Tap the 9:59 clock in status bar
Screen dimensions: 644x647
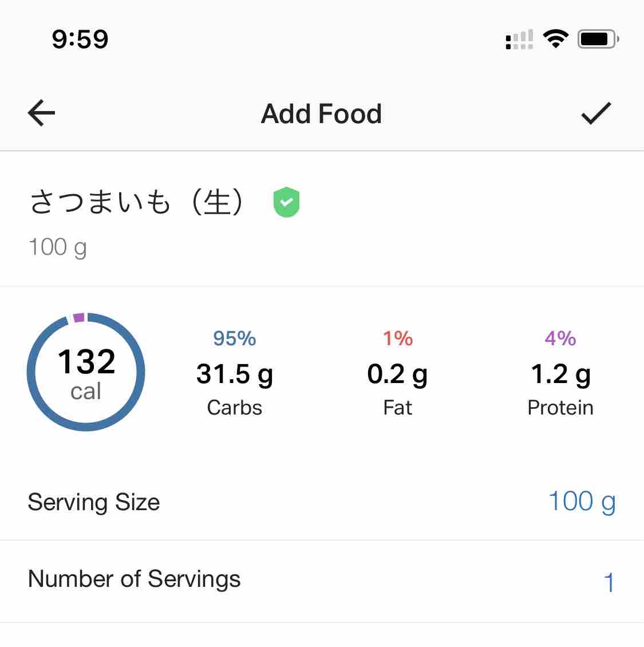click(80, 39)
